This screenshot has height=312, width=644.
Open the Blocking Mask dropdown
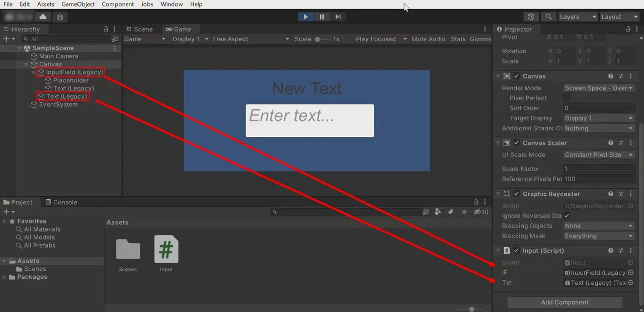coord(599,236)
